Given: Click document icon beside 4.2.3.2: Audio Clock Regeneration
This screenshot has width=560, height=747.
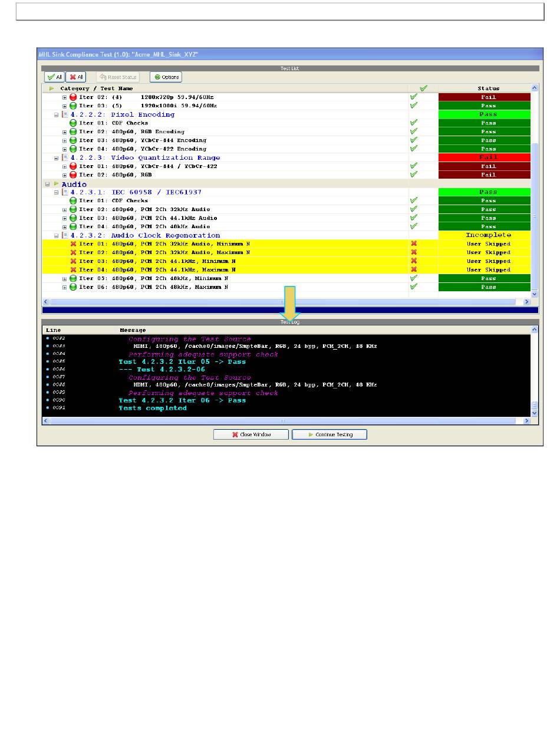Looking at the screenshot, I should tap(65, 235).
